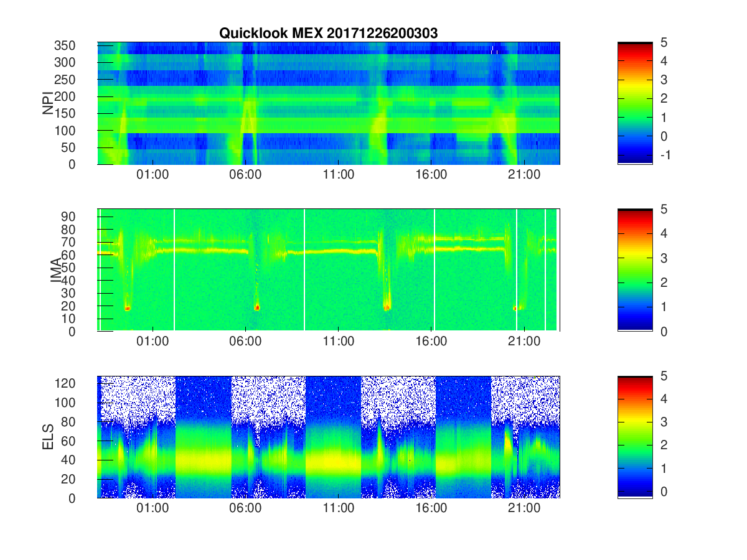This screenshot has width=747, height=560.
Task: Click the ELS panel colorbar
Action: point(635,437)
